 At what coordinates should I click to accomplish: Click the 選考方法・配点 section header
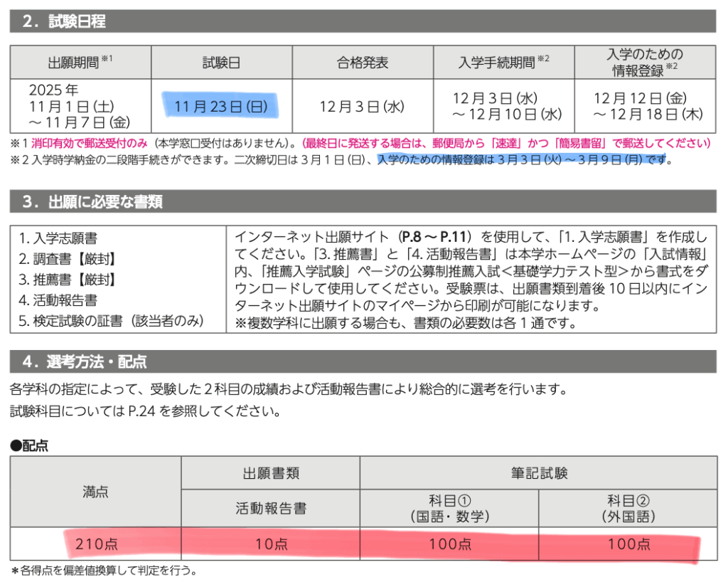click(x=84, y=361)
